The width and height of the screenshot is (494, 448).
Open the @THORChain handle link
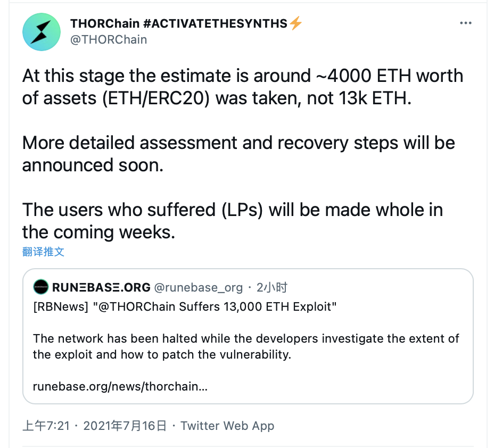(109, 40)
